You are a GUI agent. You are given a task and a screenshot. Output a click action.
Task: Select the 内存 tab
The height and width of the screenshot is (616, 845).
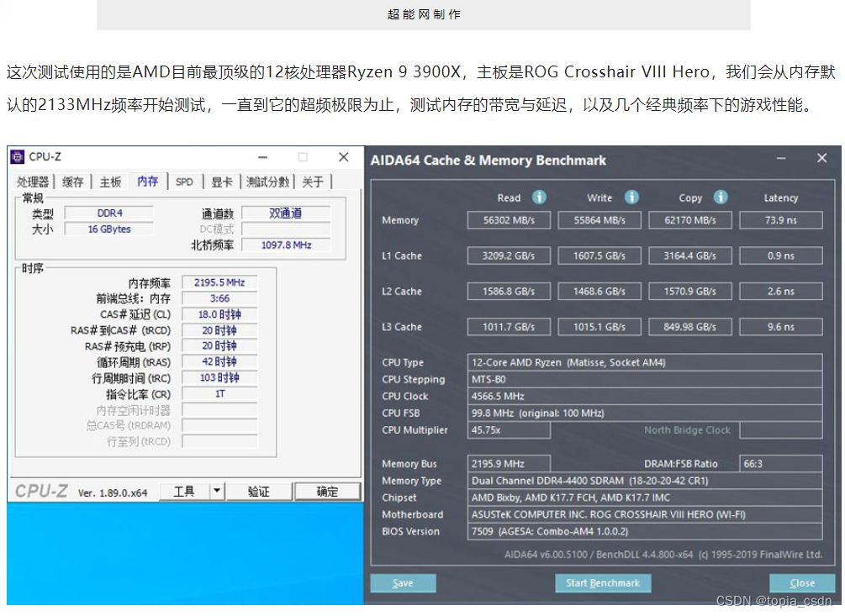148,181
